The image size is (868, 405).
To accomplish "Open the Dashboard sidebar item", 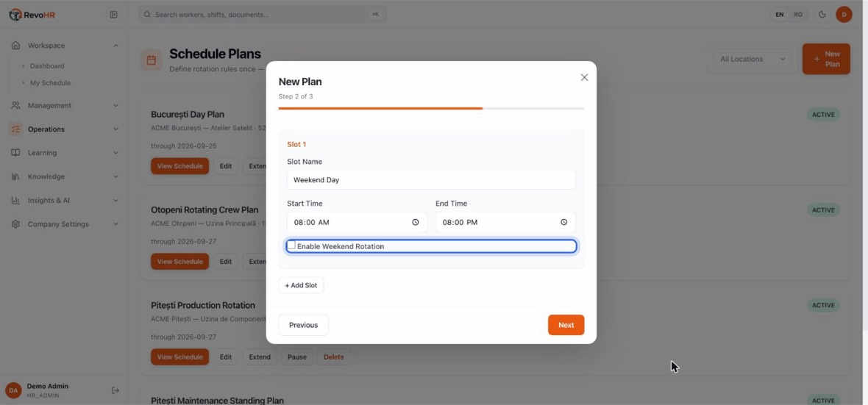I will [x=47, y=66].
